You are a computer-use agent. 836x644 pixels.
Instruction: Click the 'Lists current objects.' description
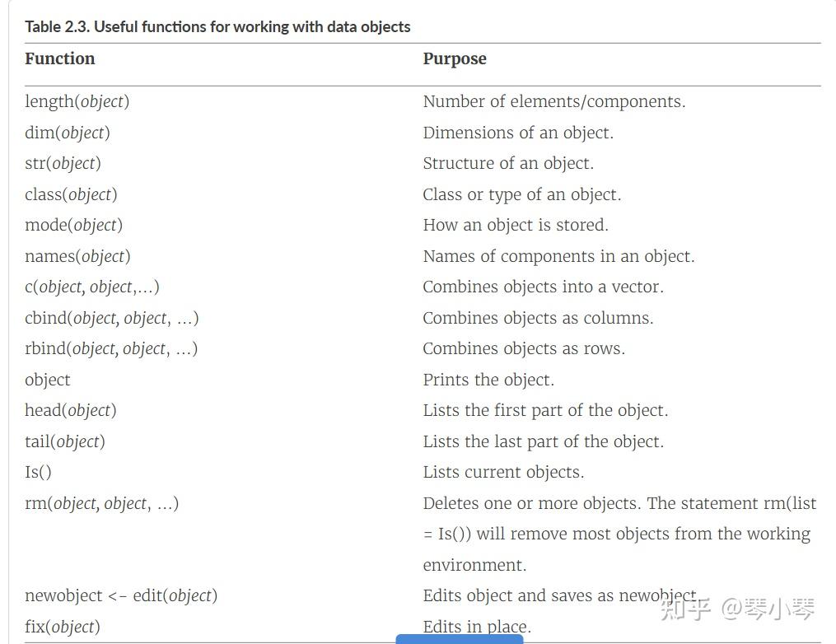(503, 472)
